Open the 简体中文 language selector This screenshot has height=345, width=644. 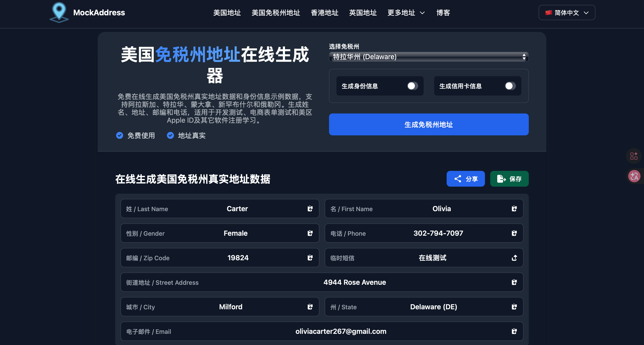tap(566, 13)
